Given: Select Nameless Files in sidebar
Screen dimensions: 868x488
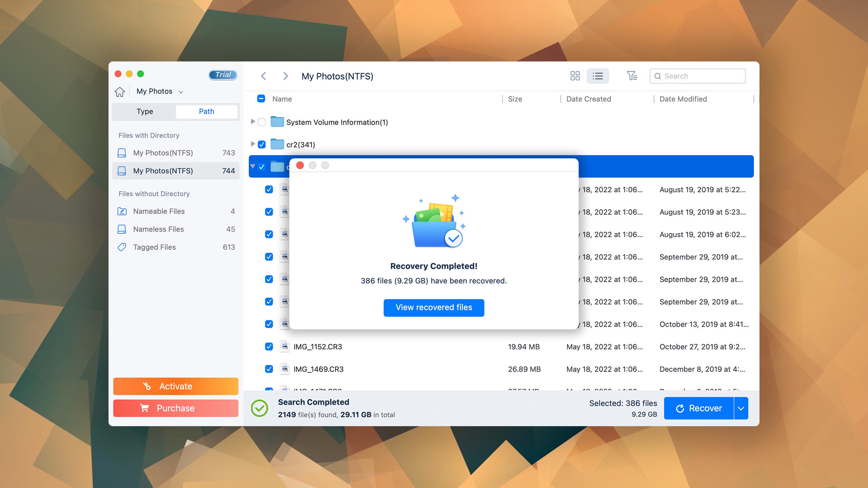Looking at the screenshot, I should [x=158, y=229].
